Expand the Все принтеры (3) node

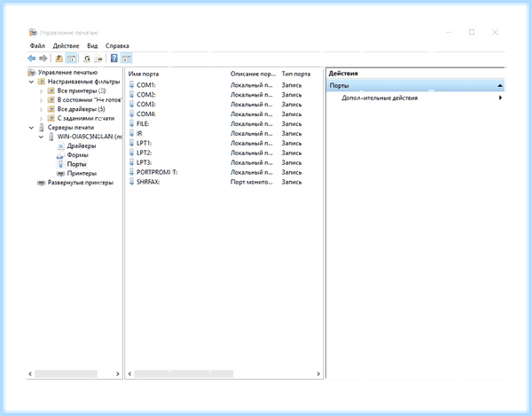coord(41,91)
